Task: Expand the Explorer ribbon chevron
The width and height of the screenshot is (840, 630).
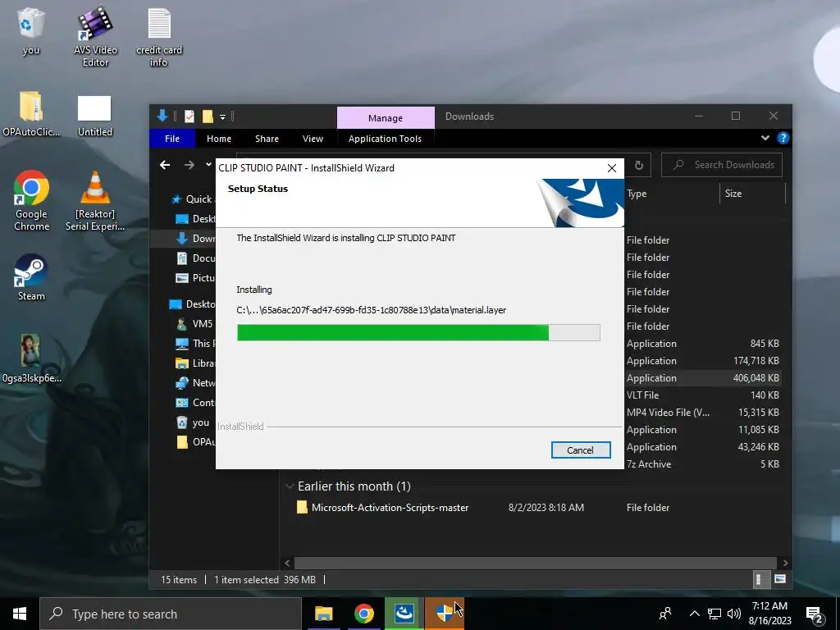Action: pyautogui.click(x=765, y=138)
